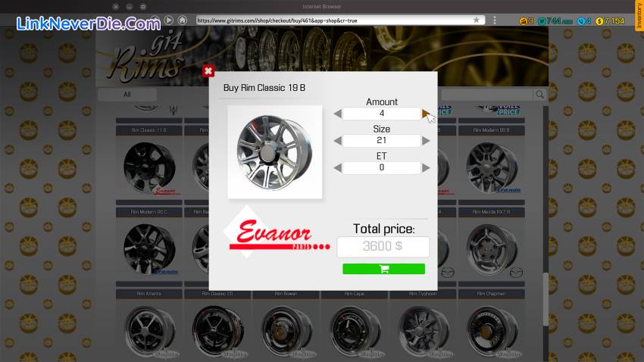This screenshot has height=362, width=644.
Task: Click the money balance 7,154 indicator
Action: tap(610, 21)
